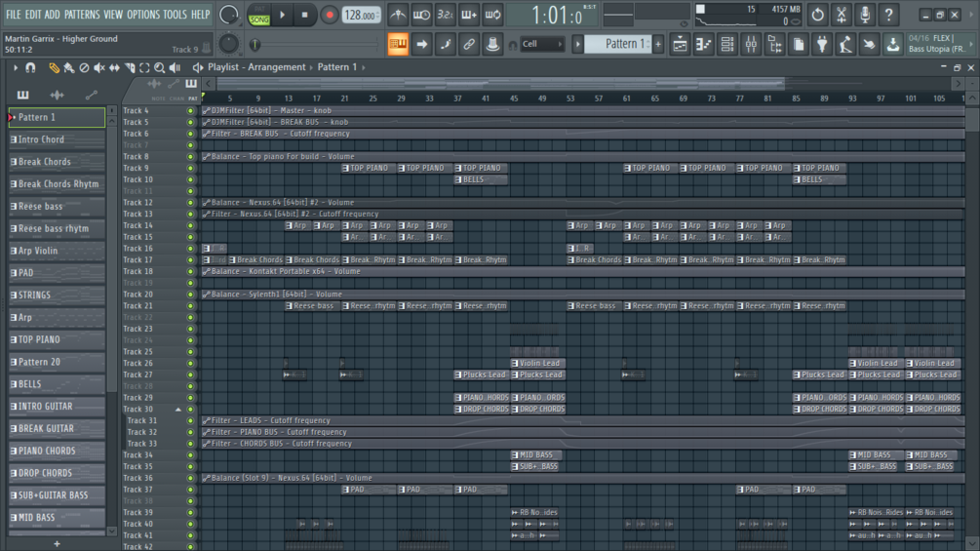Screen dimensions: 980x551
Task: Select the Delete tool in playlist toolbar
Action: click(85, 67)
